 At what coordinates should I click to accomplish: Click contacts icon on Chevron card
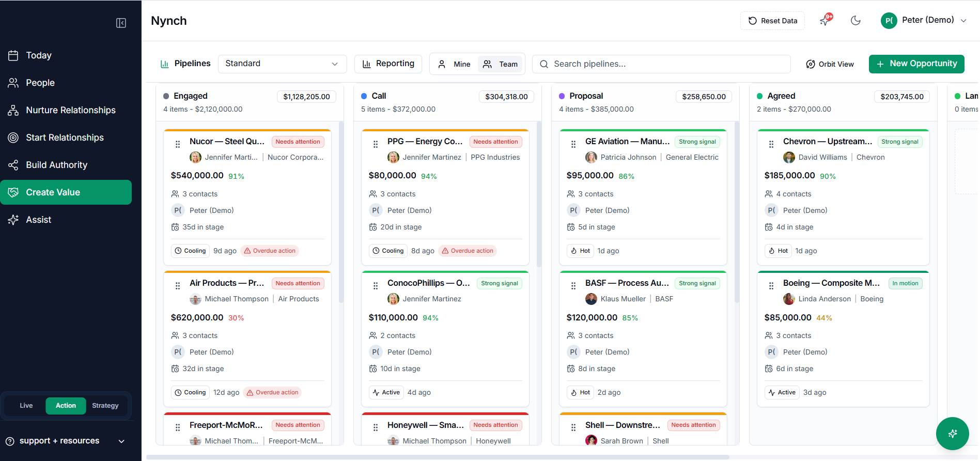click(769, 194)
